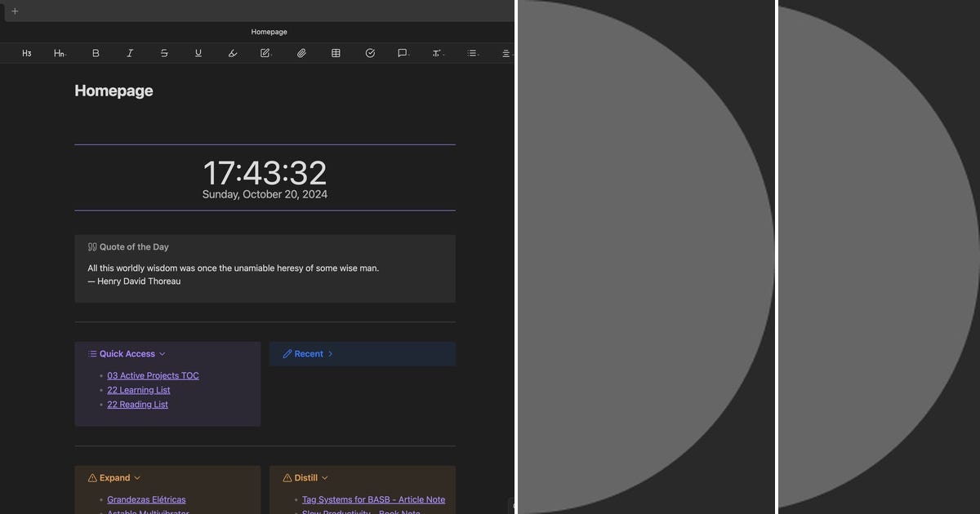Screen dimensions: 980x514
Task: Apply italic formatting
Action: tap(130, 52)
